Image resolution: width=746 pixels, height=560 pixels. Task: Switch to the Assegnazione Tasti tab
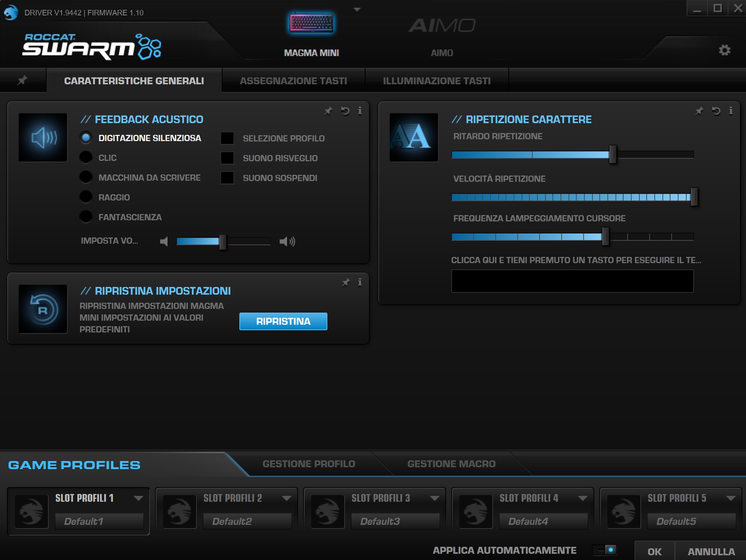pyautogui.click(x=293, y=81)
